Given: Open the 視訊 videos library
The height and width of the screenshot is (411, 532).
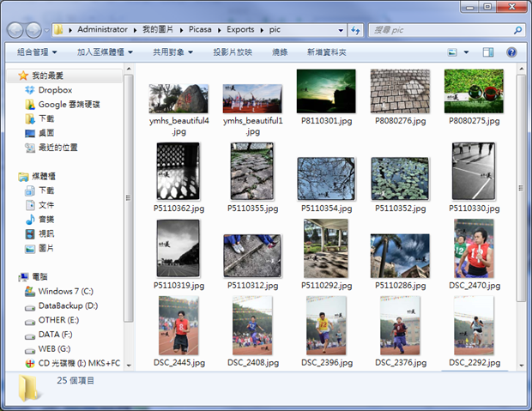Looking at the screenshot, I should pos(39,234).
